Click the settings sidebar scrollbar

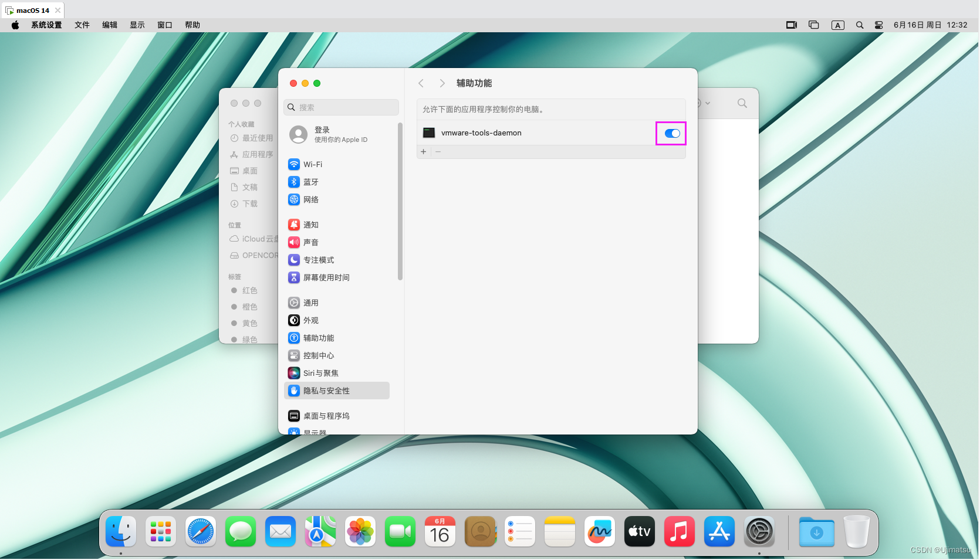tap(400, 201)
